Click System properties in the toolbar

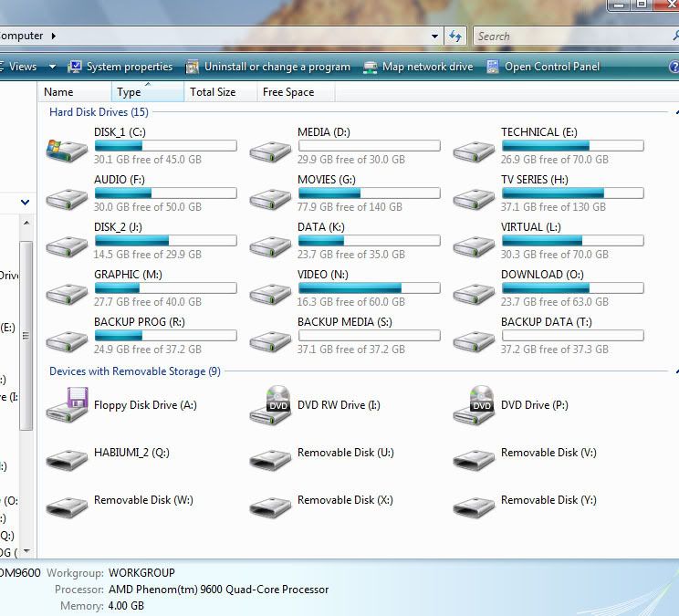point(120,67)
